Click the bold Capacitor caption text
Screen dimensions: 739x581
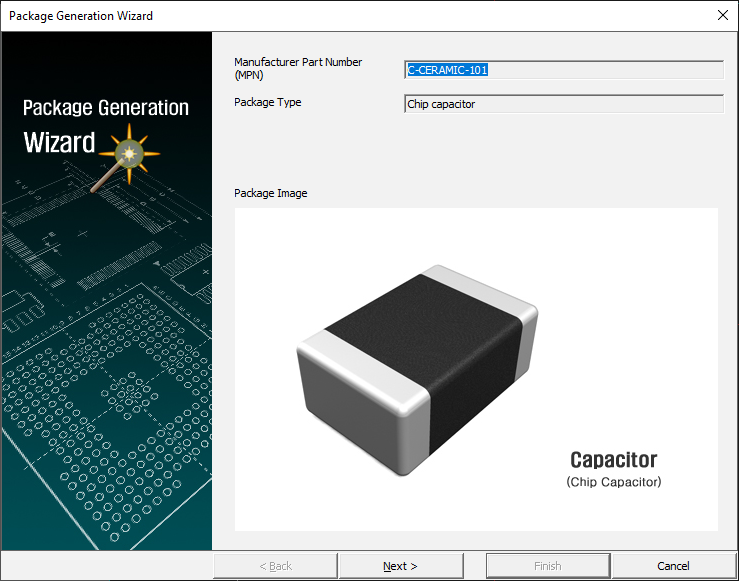pyautogui.click(x=613, y=460)
